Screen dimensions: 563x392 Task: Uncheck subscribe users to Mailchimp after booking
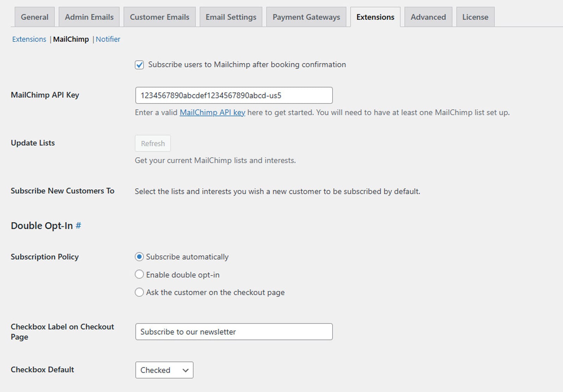pyautogui.click(x=139, y=65)
